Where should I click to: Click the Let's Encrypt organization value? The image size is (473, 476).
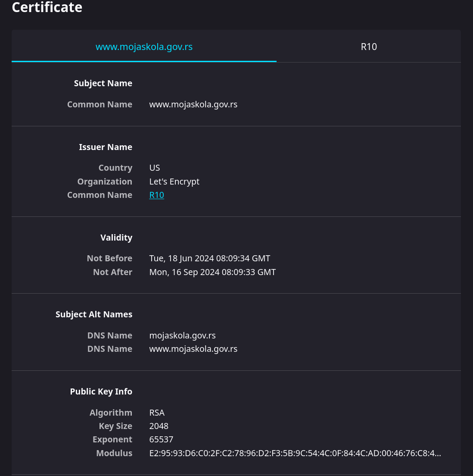coord(174,182)
